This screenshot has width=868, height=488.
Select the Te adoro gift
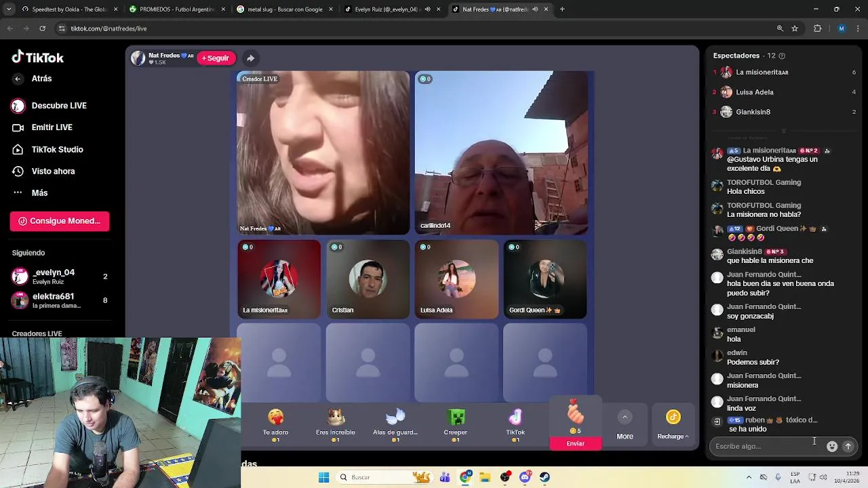tap(275, 425)
